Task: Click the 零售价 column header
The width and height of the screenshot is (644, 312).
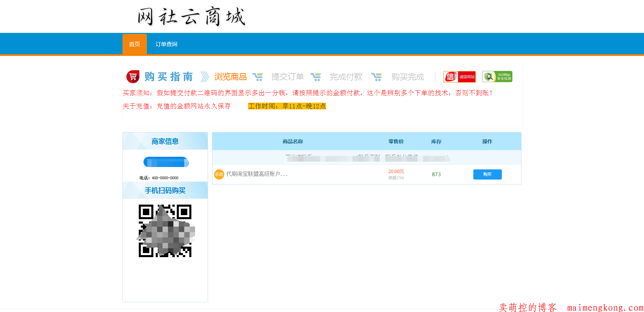Action: [396, 142]
